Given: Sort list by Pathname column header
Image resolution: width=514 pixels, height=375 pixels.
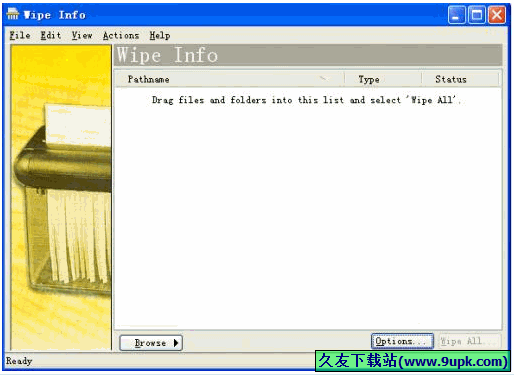Looking at the screenshot, I should point(230,79).
